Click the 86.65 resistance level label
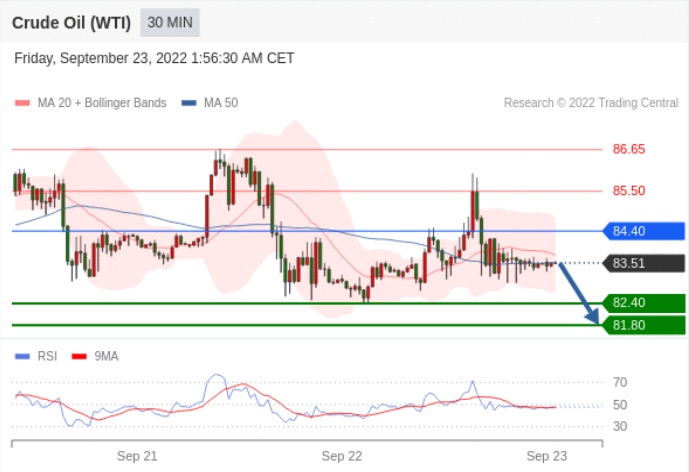 (x=629, y=149)
